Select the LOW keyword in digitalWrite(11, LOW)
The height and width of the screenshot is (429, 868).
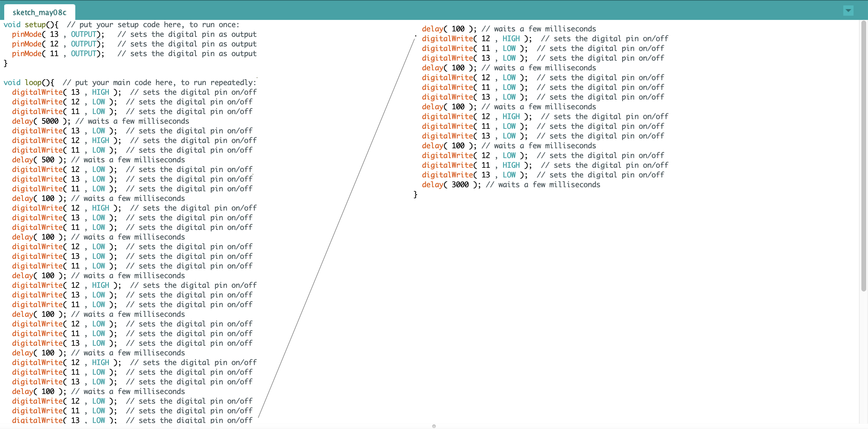(99, 111)
